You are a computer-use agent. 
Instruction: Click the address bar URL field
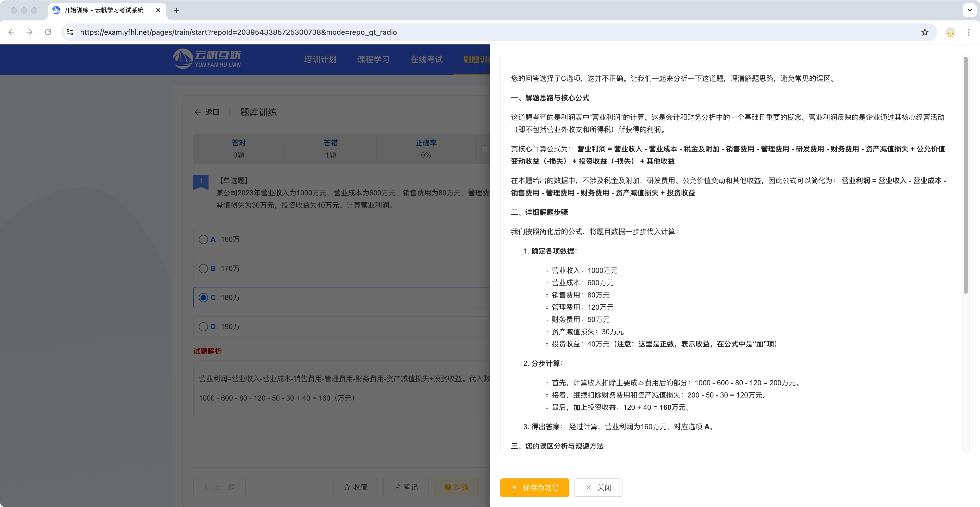pos(266,32)
